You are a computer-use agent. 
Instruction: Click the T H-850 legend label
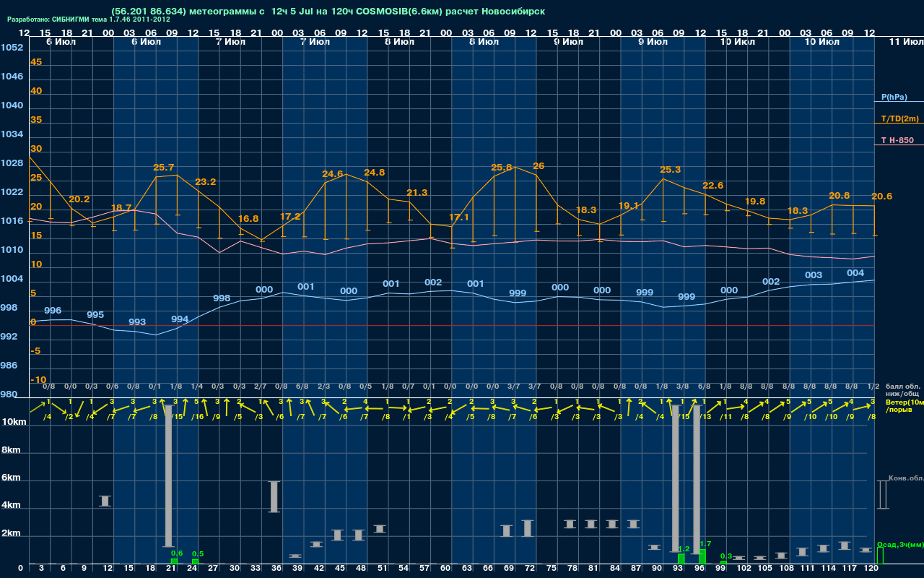[x=896, y=140]
